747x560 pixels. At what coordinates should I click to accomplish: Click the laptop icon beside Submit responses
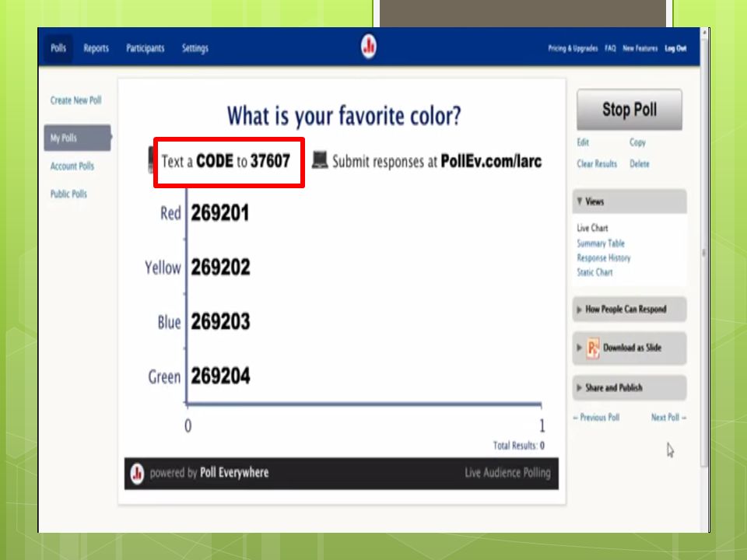(320, 160)
